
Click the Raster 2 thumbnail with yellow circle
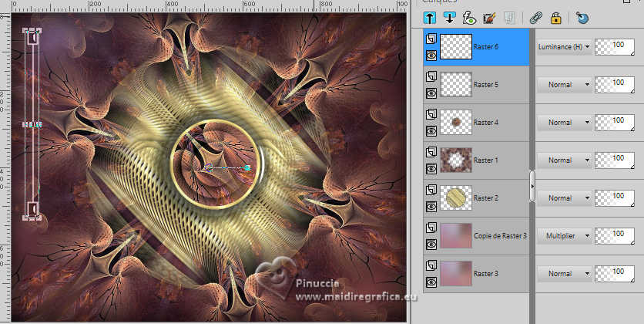[x=456, y=198]
